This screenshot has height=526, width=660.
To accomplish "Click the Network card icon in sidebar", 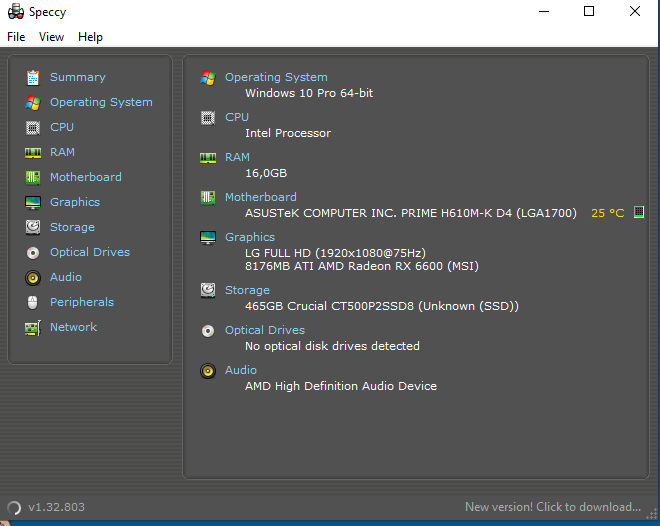I will click(x=33, y=328).
